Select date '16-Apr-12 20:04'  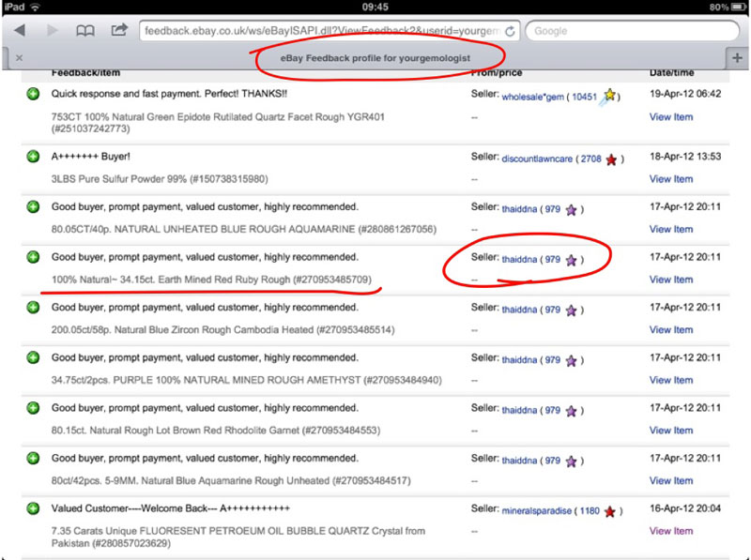685,508
